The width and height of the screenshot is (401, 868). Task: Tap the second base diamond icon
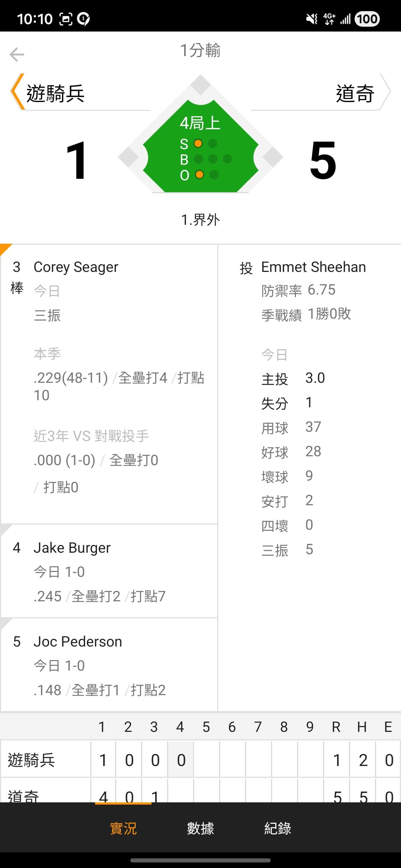click(x=200, y=85)
